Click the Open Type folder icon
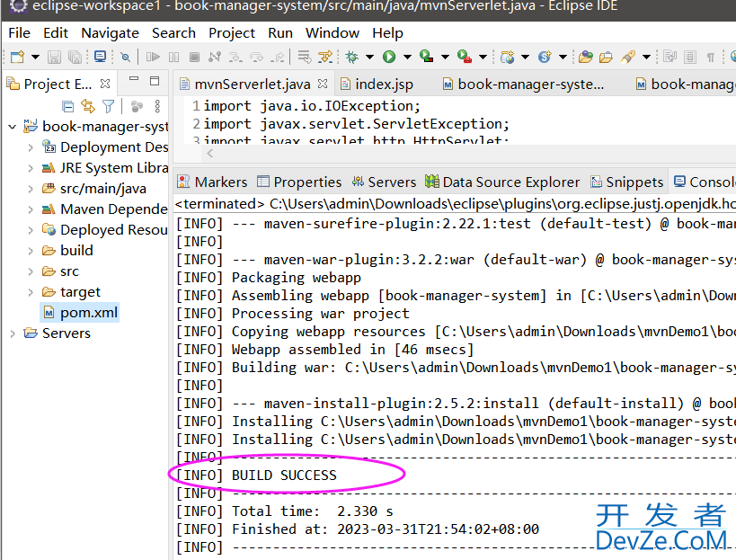Viewport: 736px width, 560px height. [x=585, y=57]
